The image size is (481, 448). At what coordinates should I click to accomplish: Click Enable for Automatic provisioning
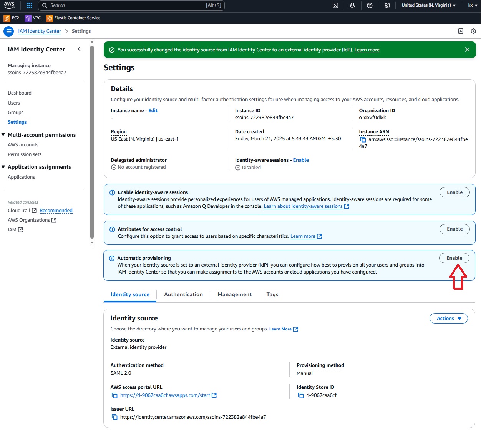[454, 258]
